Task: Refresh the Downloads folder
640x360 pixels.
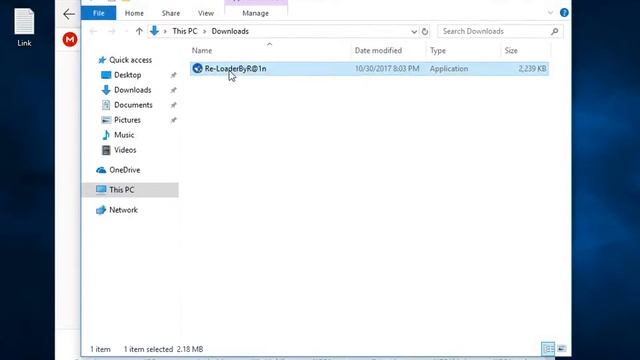Action: 425,31
